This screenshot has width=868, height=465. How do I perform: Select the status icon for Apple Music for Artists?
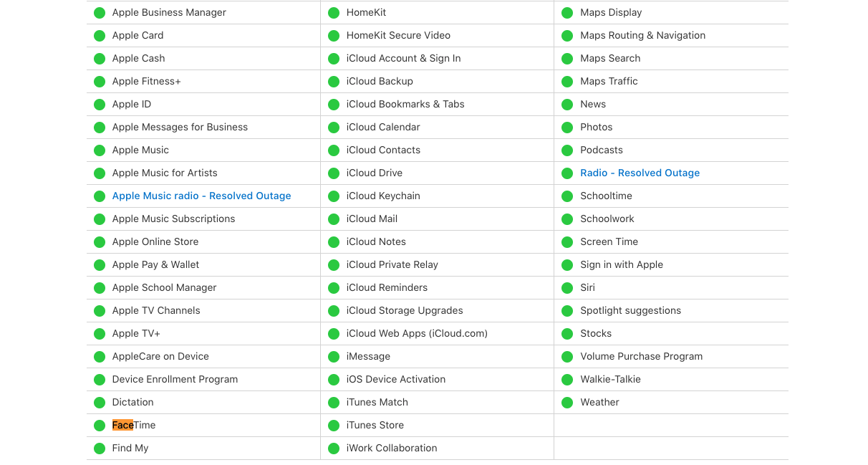coord(100,173)
